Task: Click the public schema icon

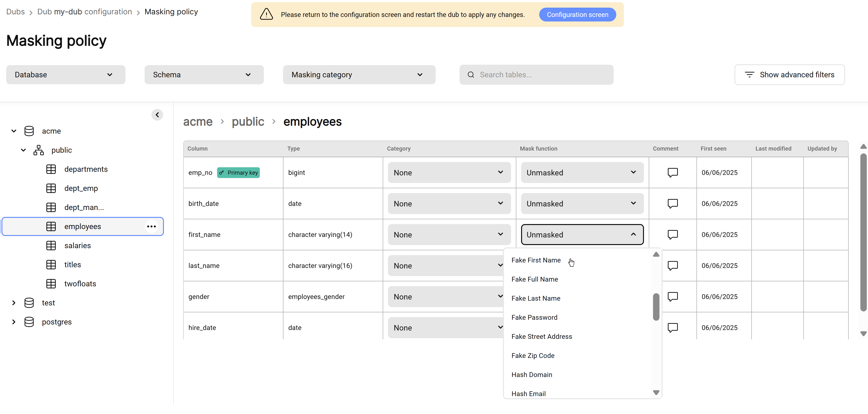Action: click(x=38, y=150)
